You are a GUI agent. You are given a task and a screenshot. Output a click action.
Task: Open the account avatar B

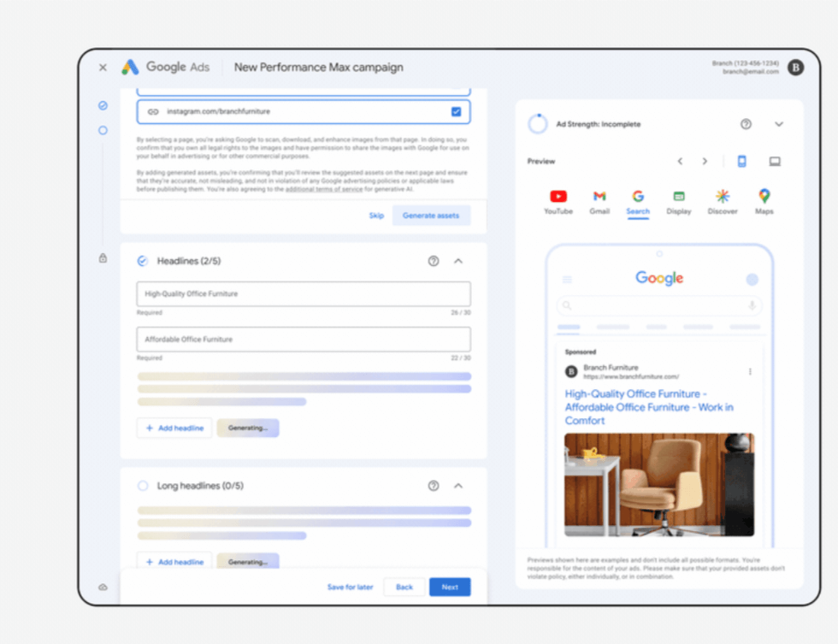pyautogui.click(x=795, y=68)
